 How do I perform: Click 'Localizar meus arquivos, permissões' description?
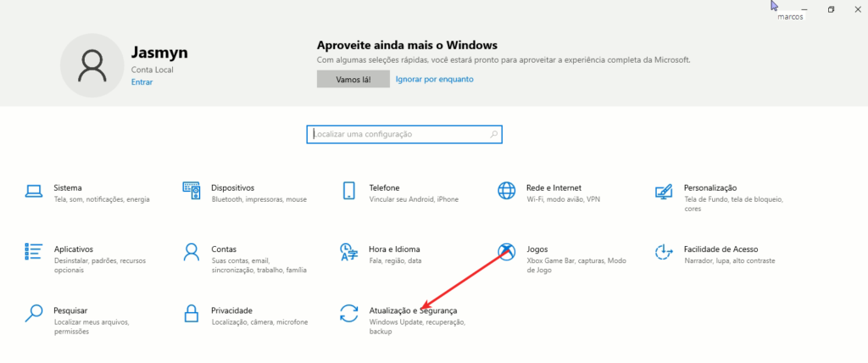point(92,327)
